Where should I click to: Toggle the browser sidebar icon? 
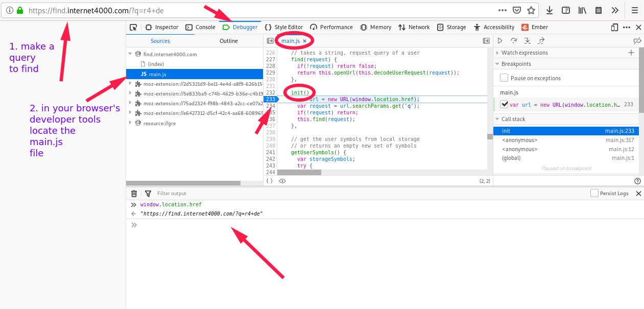coord(566,10)
